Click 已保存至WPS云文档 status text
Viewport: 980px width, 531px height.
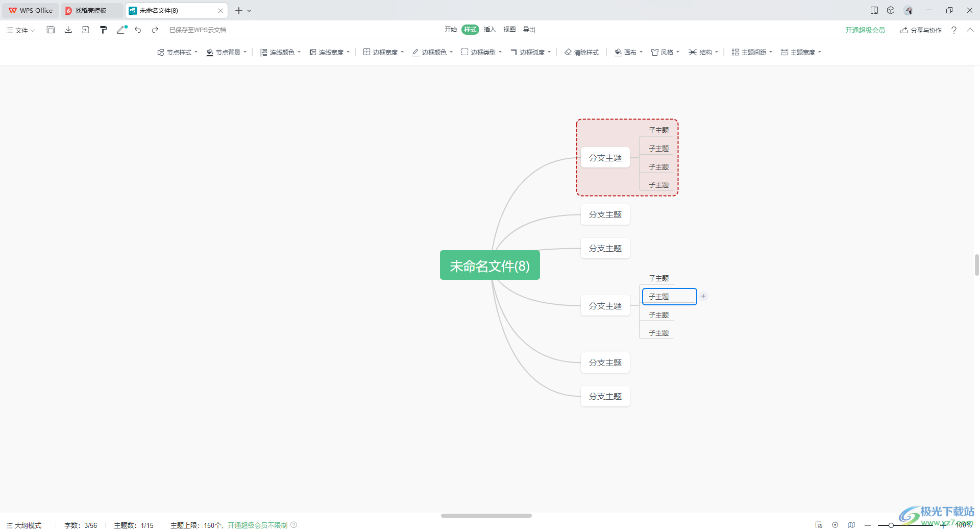(198, 30)
